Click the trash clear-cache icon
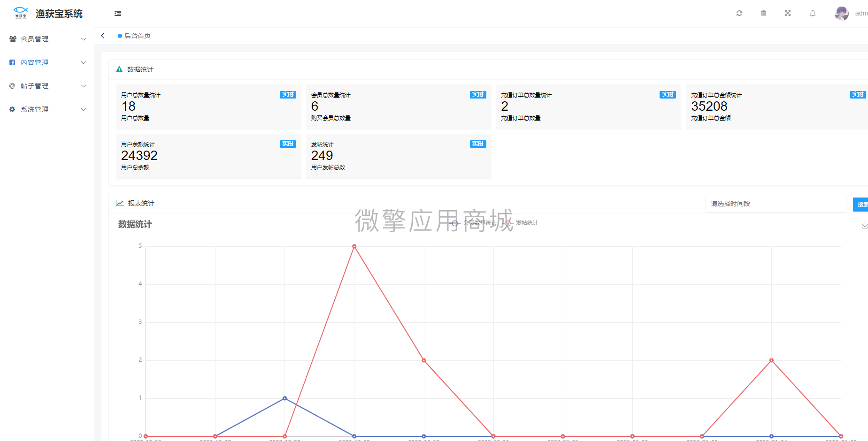Image resolution: width=868 pixels, height=441 pixels. tap(764, 13)
